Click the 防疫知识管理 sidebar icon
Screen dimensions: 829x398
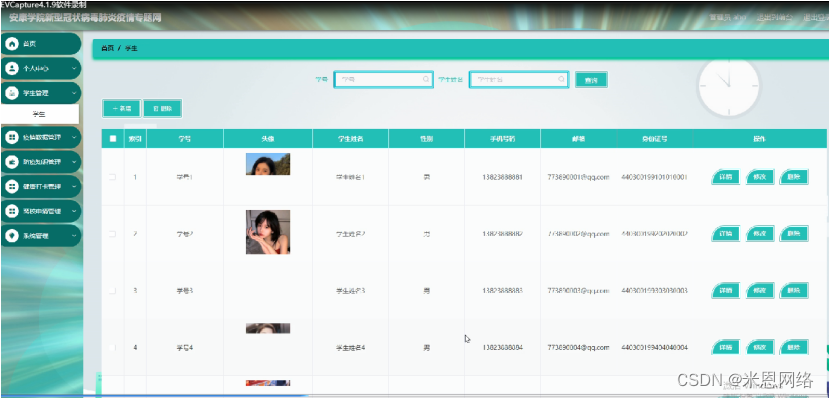click(12, 162)
